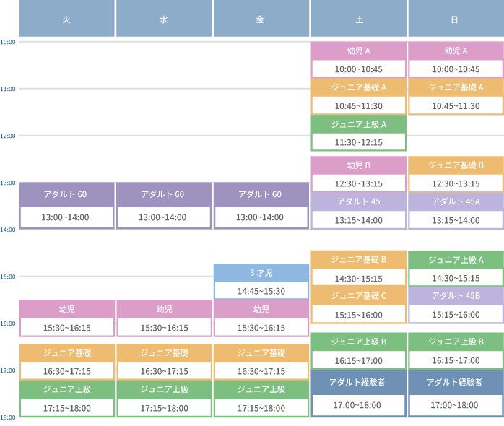504x426 pixels.
Task: Click Saturday's ジュニア上級 A class title
Action: click(x=359, y=124)
